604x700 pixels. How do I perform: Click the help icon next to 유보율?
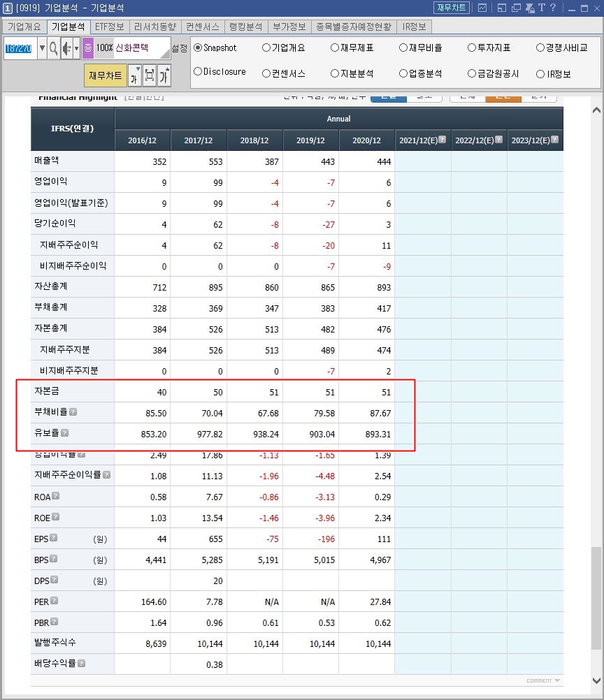click(65, 432)
